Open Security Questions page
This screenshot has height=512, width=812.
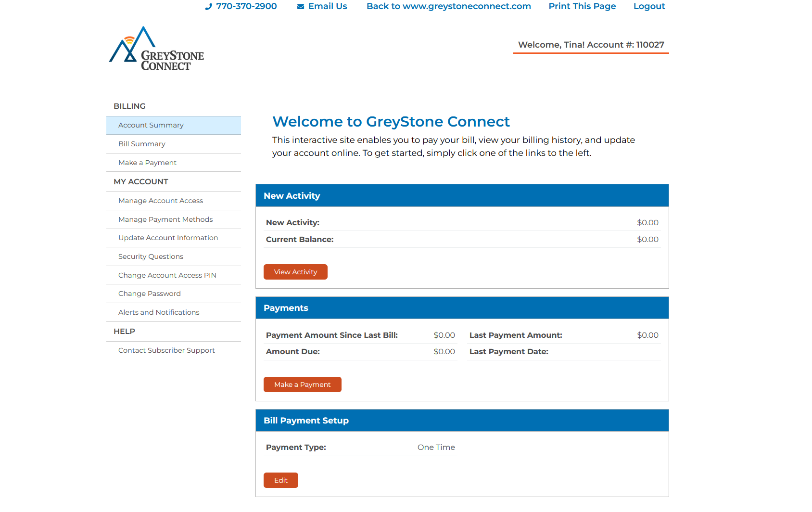[x=174, y=256]
